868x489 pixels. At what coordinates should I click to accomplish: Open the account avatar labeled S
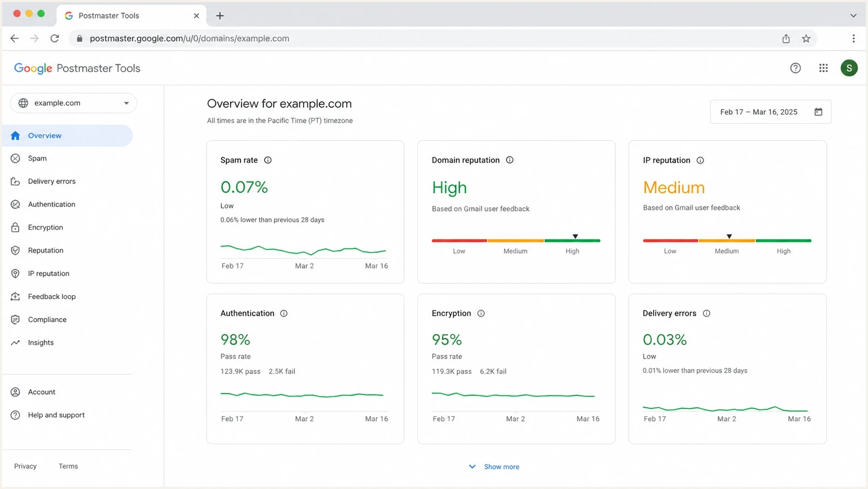pyautogui.click(x=849, y=68)
